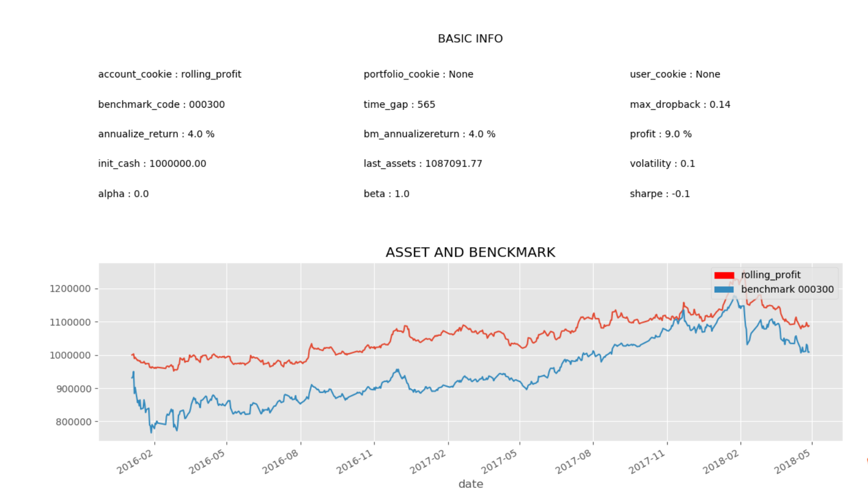The image size is (868, 495).
Task: Click the blue benchmark 000300 legend swatch
Action: pyautogui.click(x=724, y=290)
